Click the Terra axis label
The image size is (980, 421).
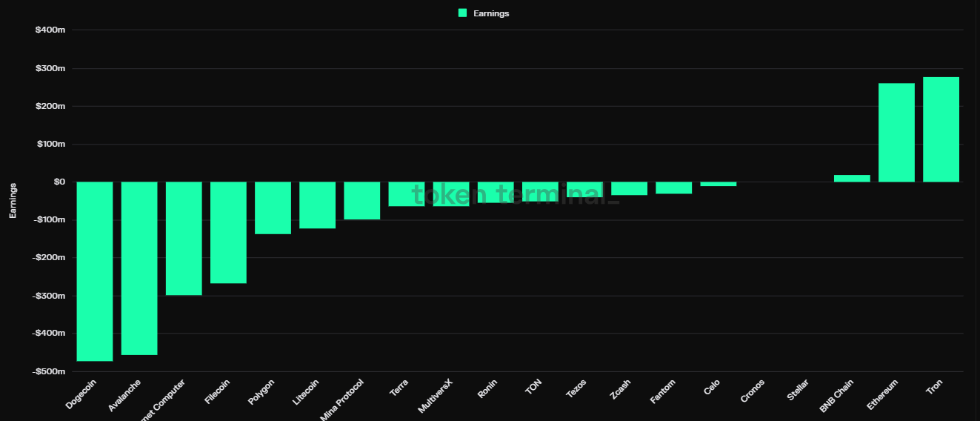[x=399, y=388]
